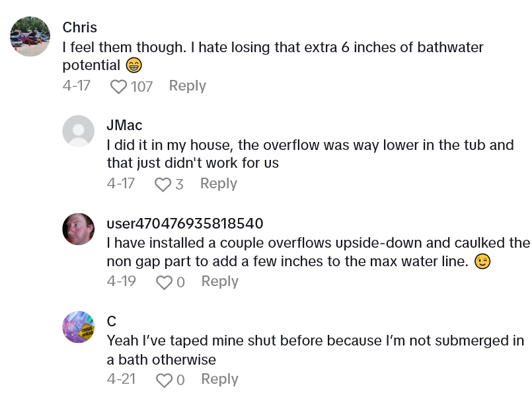532x399 pixels.
Task: Reply to Chris's bathwater comment
Action: (187, 86)
